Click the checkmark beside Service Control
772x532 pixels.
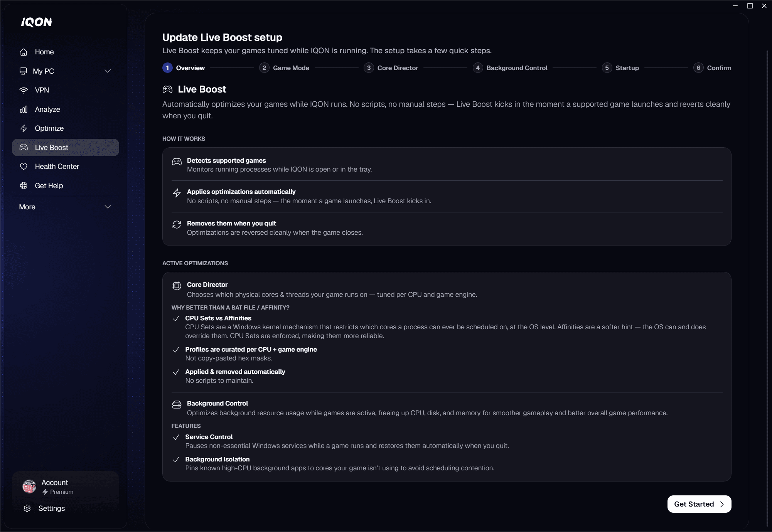point(176,437)
